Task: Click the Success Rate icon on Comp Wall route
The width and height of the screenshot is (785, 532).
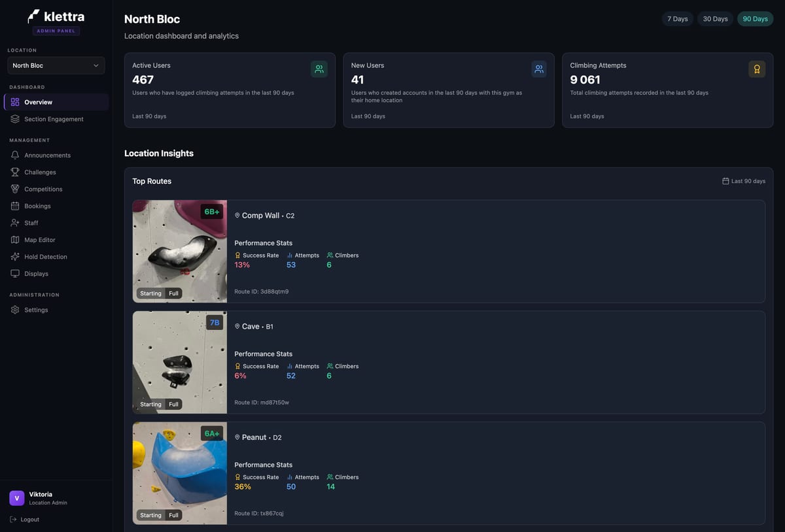Action: [x=238, y=256]
